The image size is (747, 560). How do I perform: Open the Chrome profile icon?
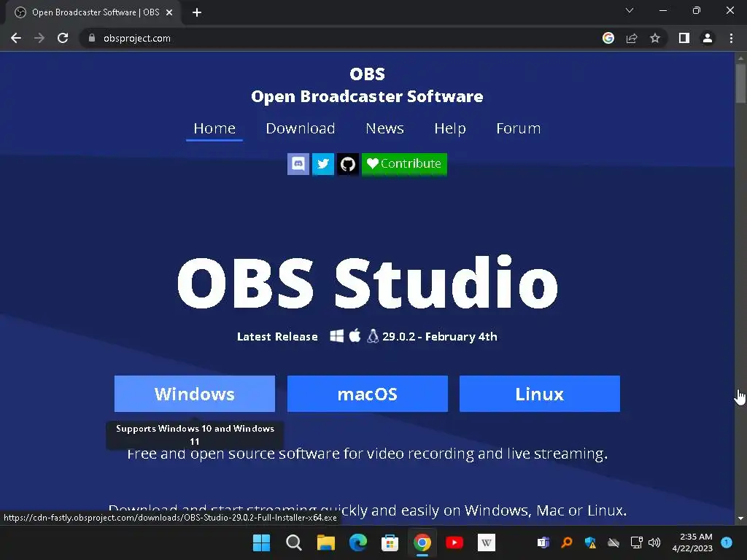point(708,38)
